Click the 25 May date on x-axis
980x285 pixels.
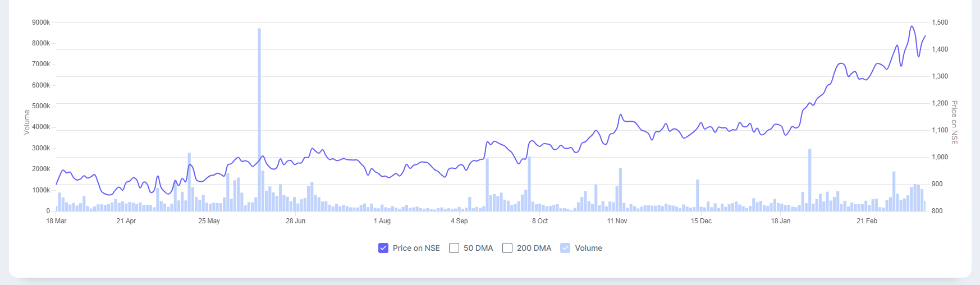(x=209, y=221)
